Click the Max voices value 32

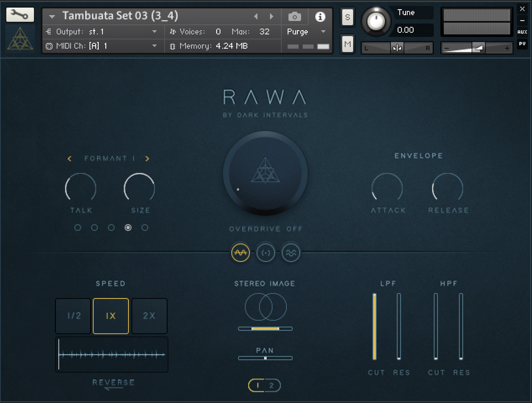(264, 32)
